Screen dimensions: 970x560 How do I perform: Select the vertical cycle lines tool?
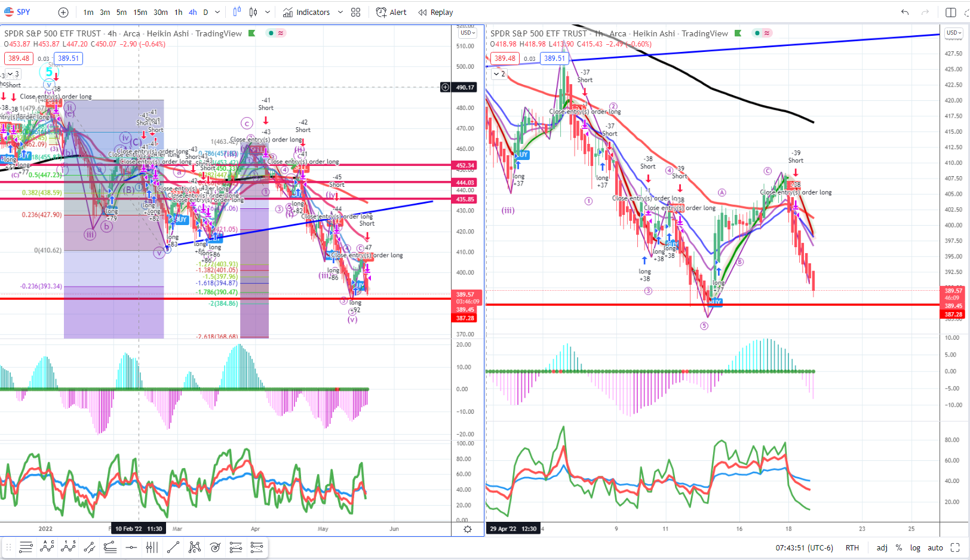152,547
